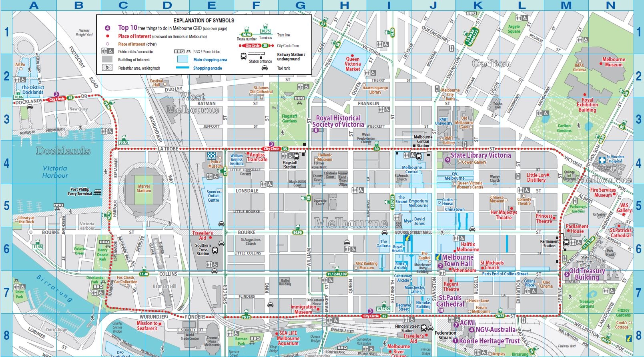Click the purple number 9 State Library marker
644x357 pixels.
click(447, 160)
